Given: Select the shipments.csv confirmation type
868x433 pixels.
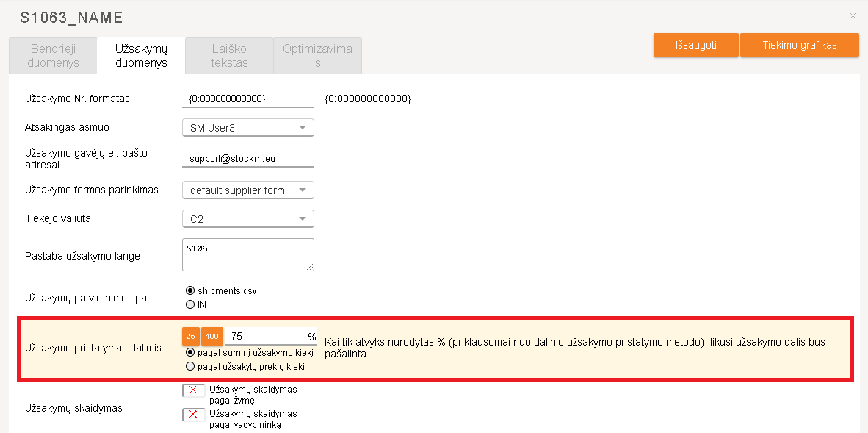Looking at the screenshot, I should pos(190,290).
